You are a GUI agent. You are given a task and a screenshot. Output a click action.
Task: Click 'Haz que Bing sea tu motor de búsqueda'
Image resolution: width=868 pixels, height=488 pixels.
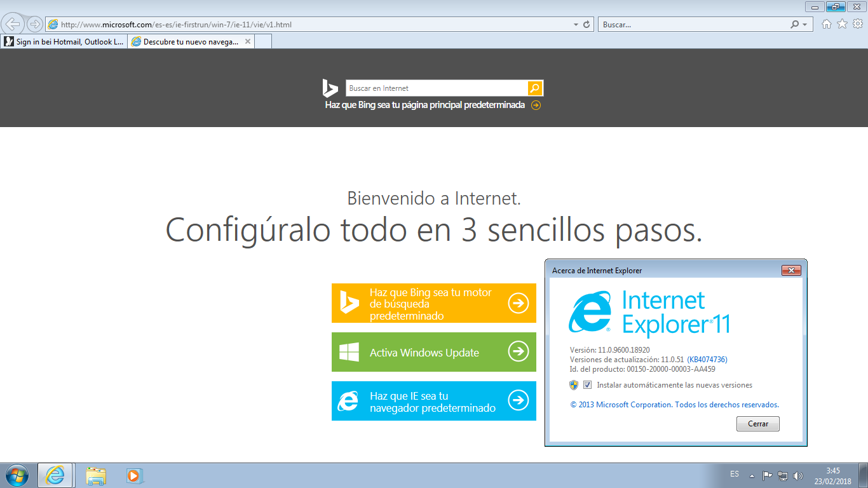(x=434, y=304)
